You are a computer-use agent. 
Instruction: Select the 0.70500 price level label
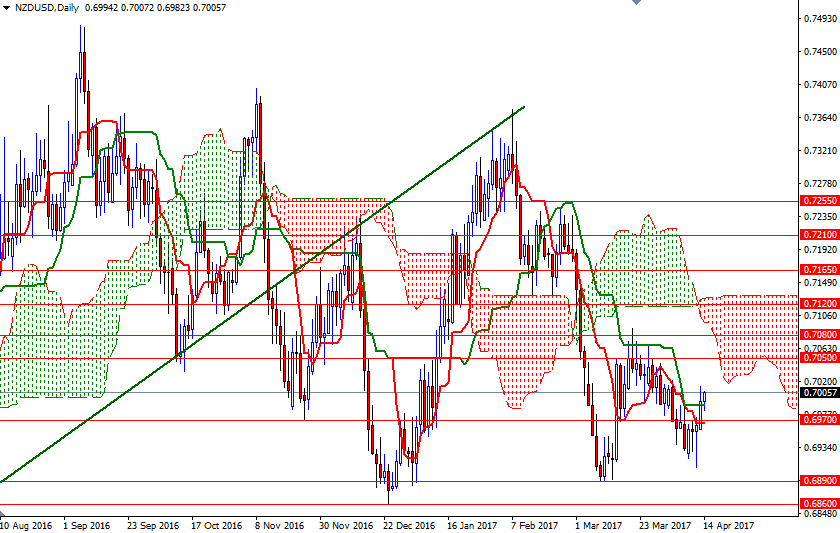coord(819,358)
